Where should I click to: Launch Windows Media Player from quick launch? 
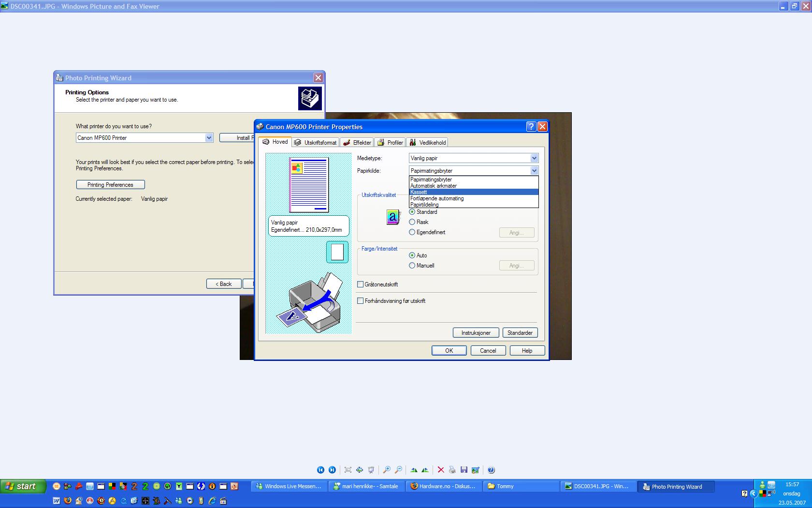click(x=190, y=501)
